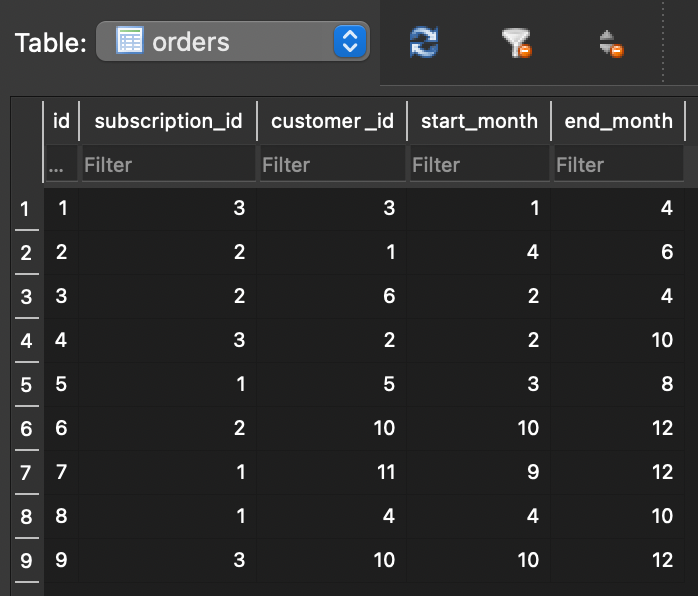Viewport: 698px width, 596px height.
Task: Clear sorting using the sort arrows icon
Action: 611,44
